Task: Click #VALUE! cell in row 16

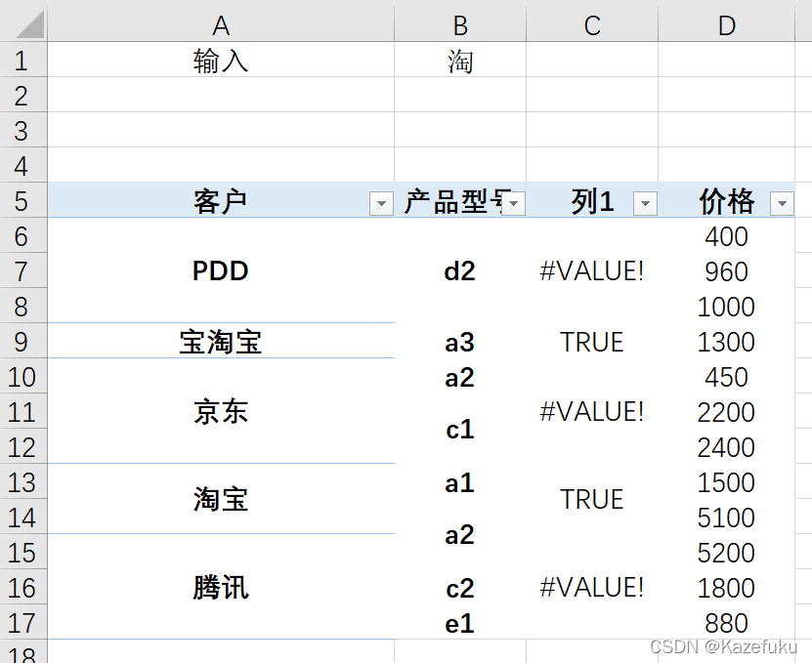Action: click(592, 587)
